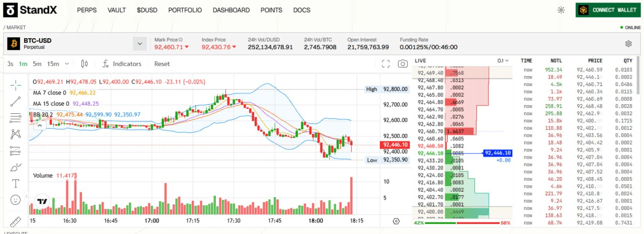Take a chart snapshot with camera icon
This screenshot has height=234, width=644.
click(403, 64)
